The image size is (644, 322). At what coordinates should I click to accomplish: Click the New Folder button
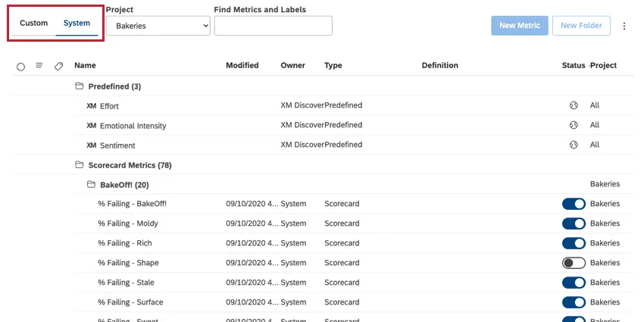tap(581, 26)
